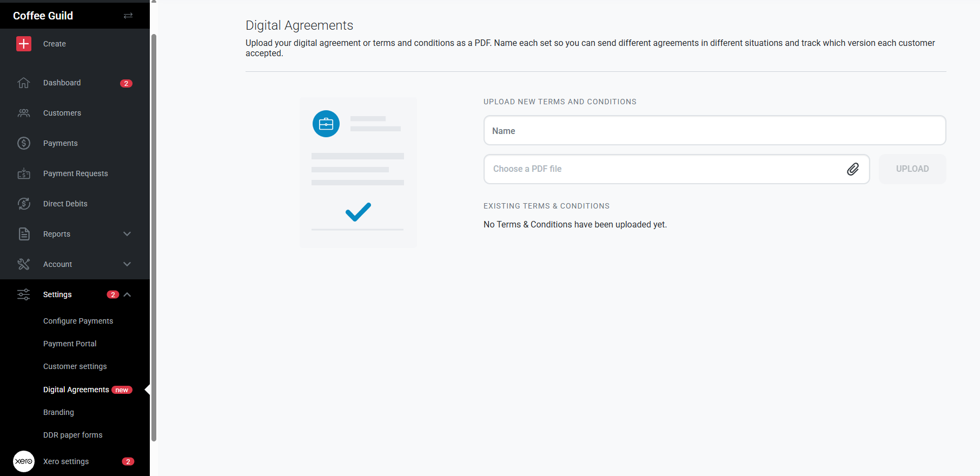Expand the Account menu chevron
Viewport: 980px width, 476px height.
[x=127, y=264]
